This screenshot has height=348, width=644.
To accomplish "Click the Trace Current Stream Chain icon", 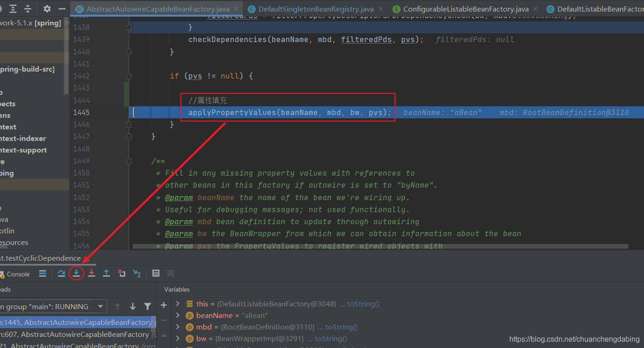I will click(171, 273).
